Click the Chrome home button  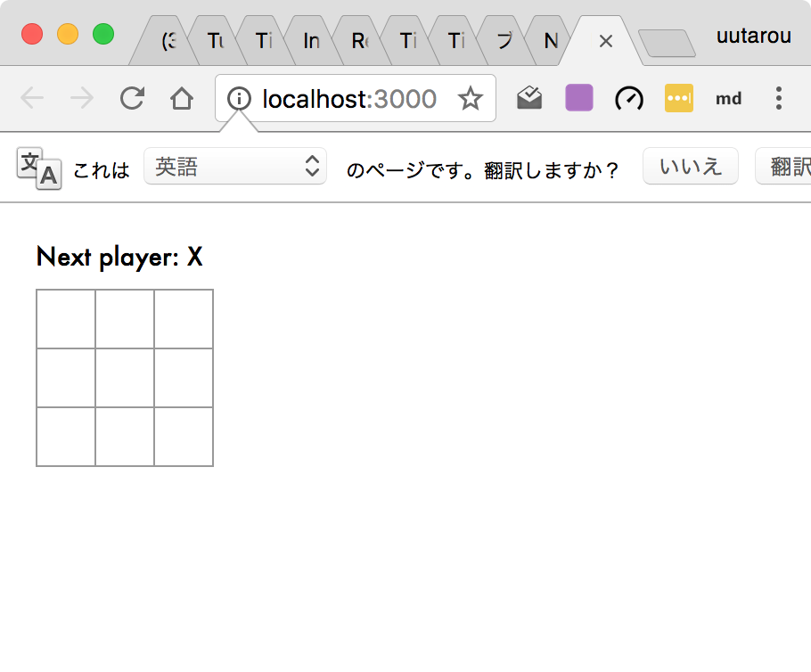182,99
